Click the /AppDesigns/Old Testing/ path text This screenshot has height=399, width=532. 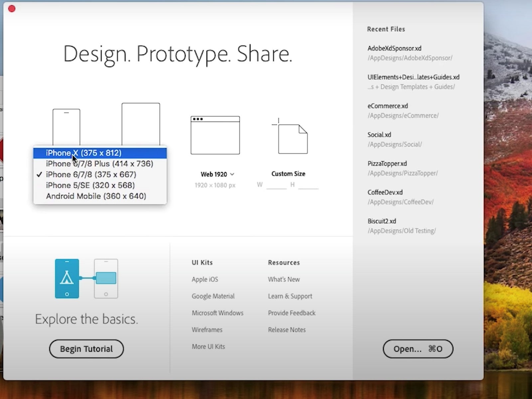click(x=402, y=231)
